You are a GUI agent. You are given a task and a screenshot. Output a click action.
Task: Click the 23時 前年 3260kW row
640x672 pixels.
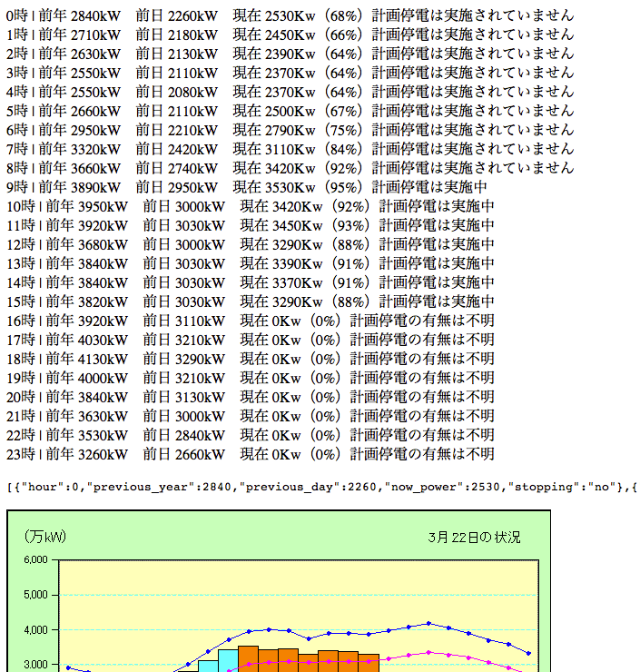pos(251,454)
